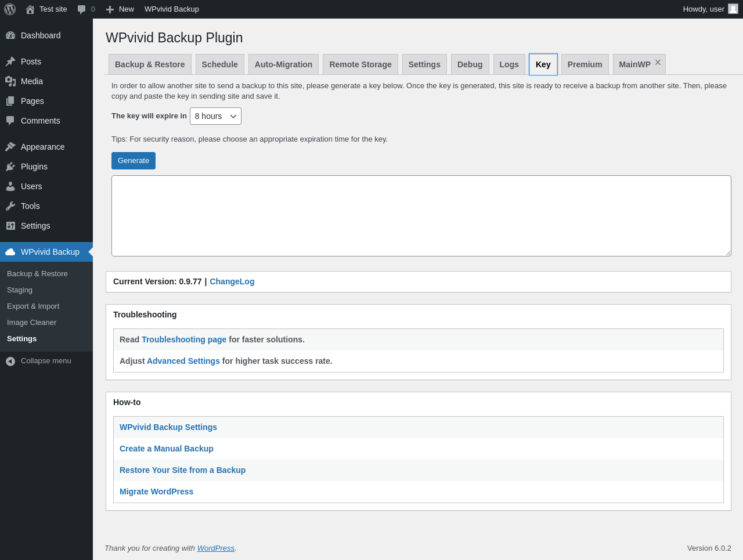Open the Premium tab
This screenshot has width=743, height=560.
click(585, 64)
